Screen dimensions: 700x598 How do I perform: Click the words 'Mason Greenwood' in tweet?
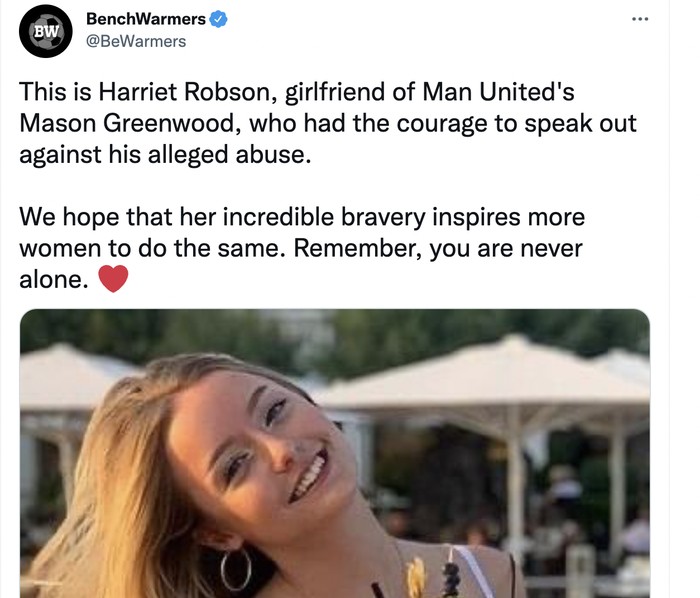click(127, 123)
